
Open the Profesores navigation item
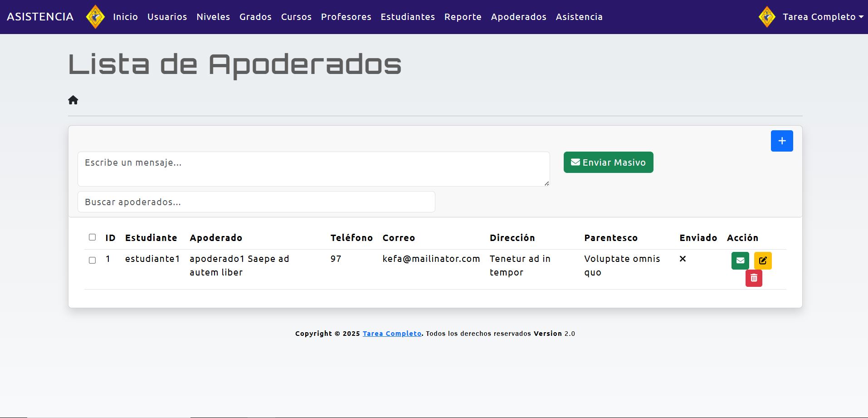point(346,17)
